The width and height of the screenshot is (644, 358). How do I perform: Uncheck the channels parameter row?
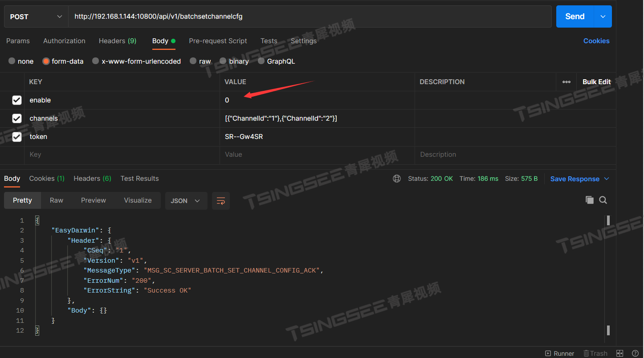point(17,118)
